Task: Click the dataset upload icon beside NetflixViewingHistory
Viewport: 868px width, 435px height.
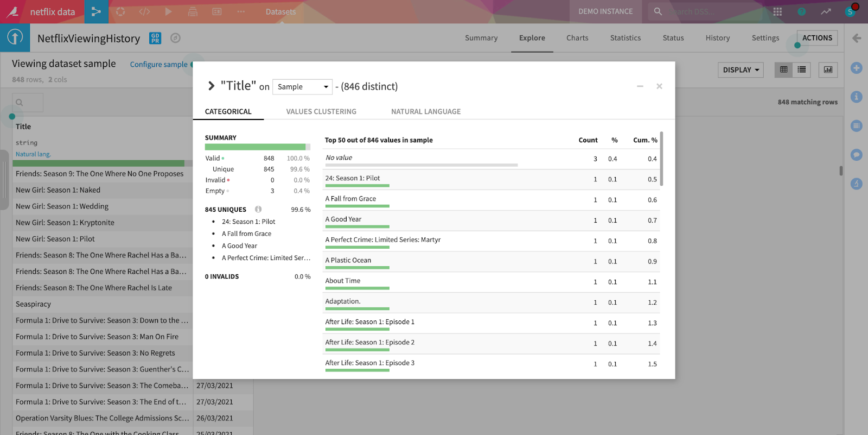Action: pos(15,37)
